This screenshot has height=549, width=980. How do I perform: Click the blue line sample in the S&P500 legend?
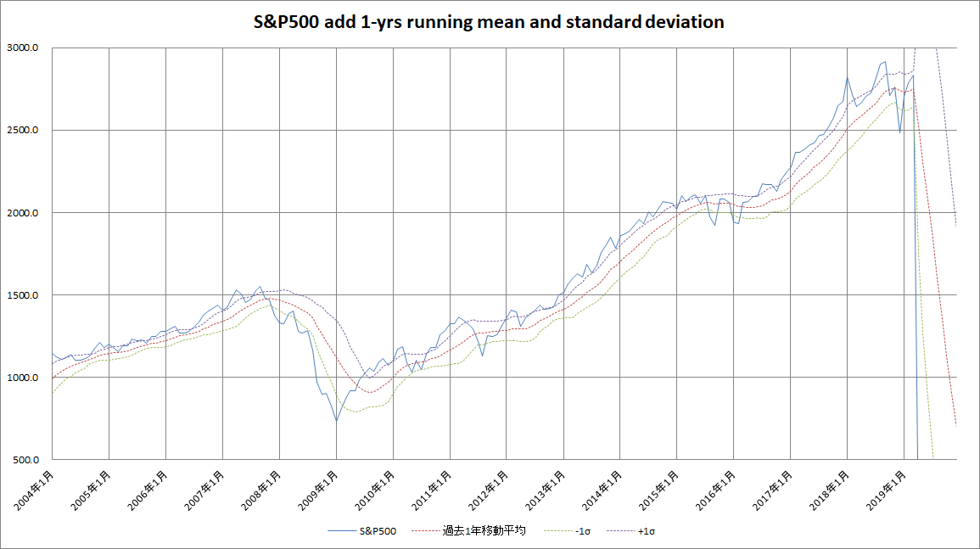coord(342,531)
